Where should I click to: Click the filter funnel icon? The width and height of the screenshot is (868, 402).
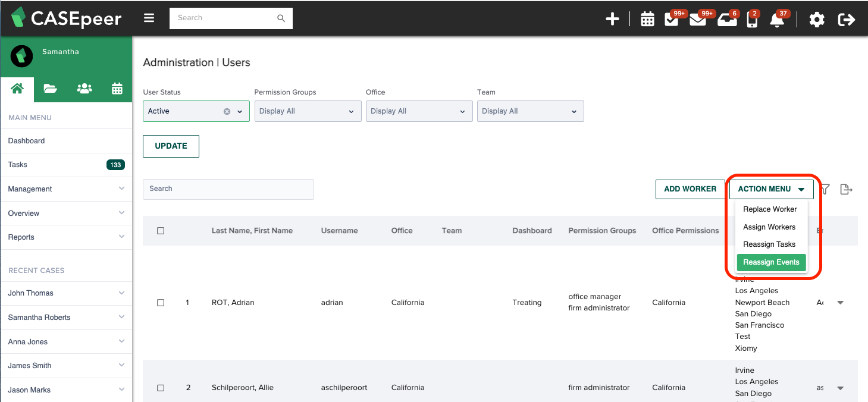click(825, 189)
